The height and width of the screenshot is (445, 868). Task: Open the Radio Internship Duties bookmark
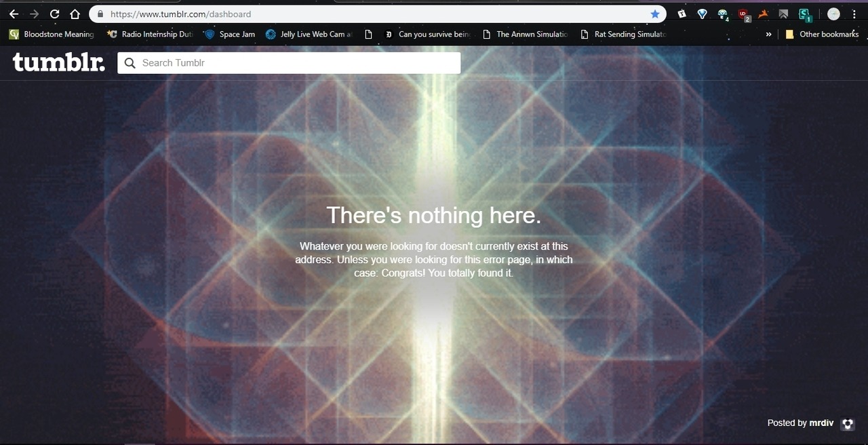151,34
